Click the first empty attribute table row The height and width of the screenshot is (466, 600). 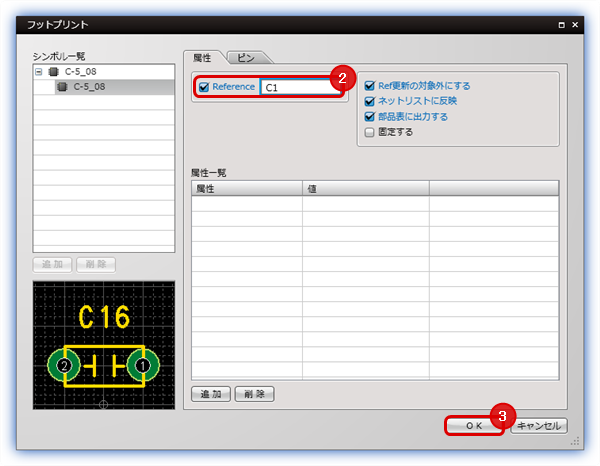pyautogui.click(x=375, y=204)
